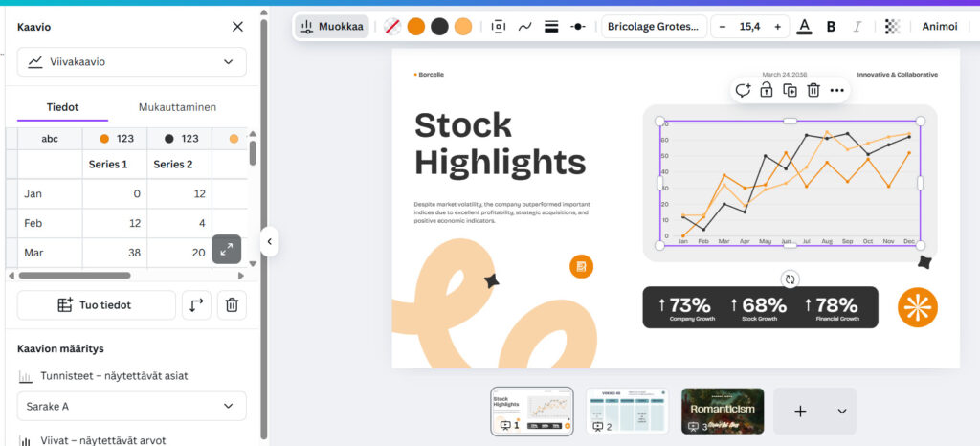Viewport: 980px width, 446px height.
Task: Select the Tiedot tab
Action: click(62, 107)
